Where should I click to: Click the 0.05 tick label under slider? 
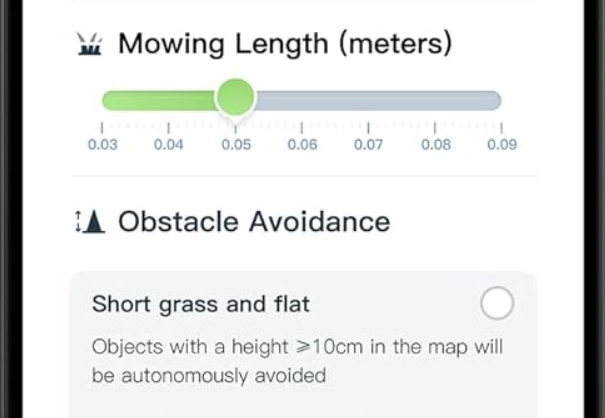[x=236, y=145]
